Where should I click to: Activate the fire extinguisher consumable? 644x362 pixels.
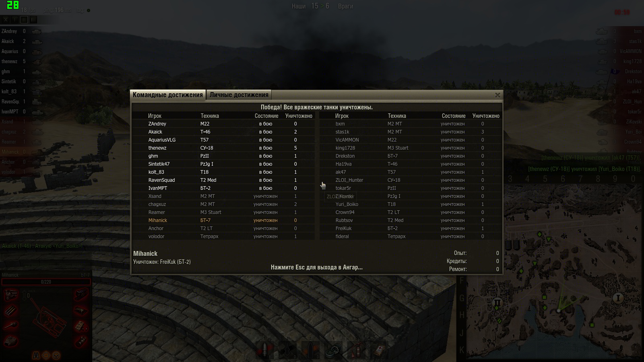[x=356, y=350]
